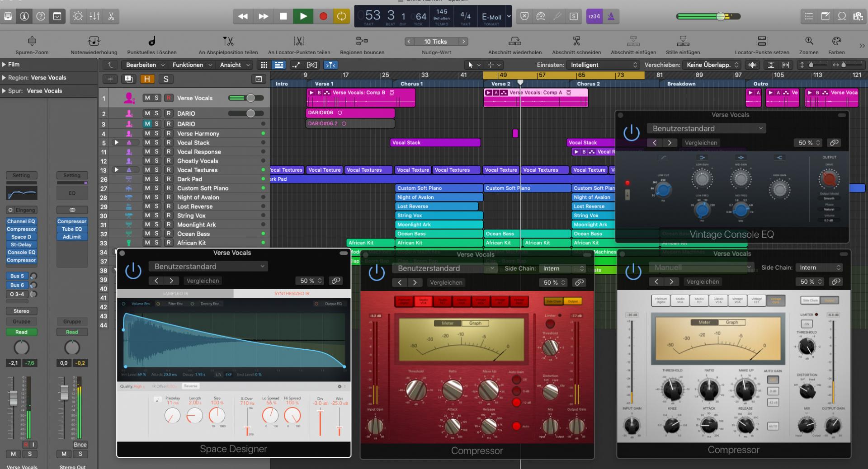
Task: Open Quick Help question mark icon
Action: (x=41, y=16)
